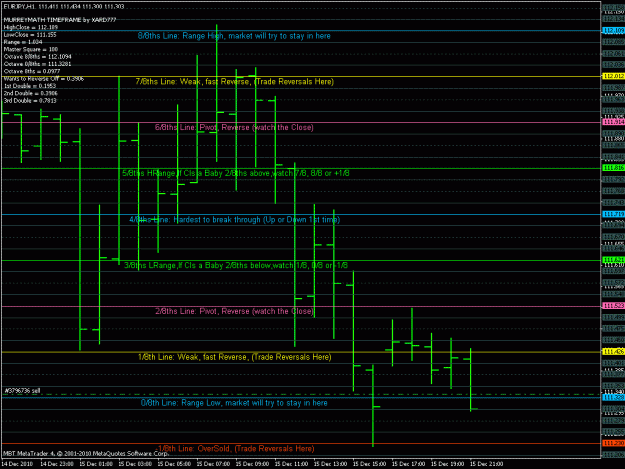Click the '15 Dec 21:00' time axis label
This screenshot has height=469, width=625.
click(x=487, y=464)
